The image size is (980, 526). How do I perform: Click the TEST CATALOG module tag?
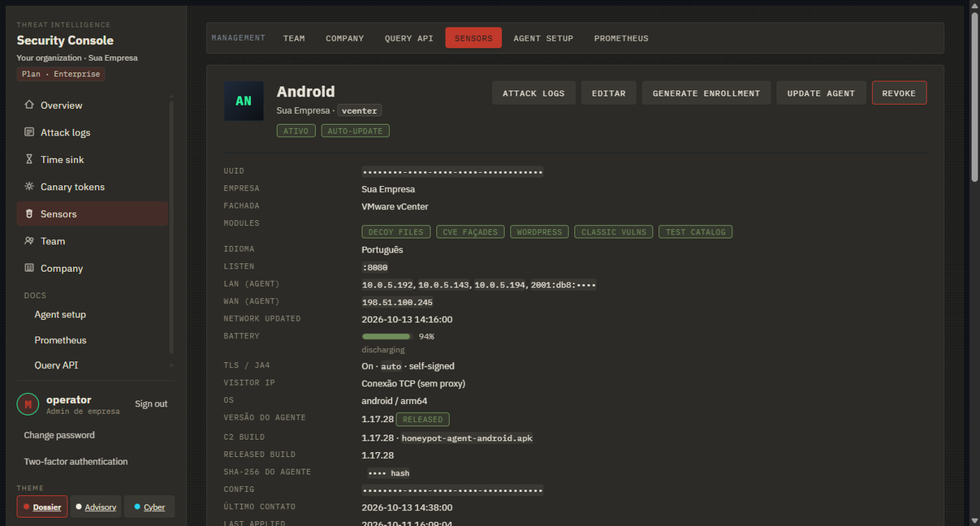click(696, 232)
